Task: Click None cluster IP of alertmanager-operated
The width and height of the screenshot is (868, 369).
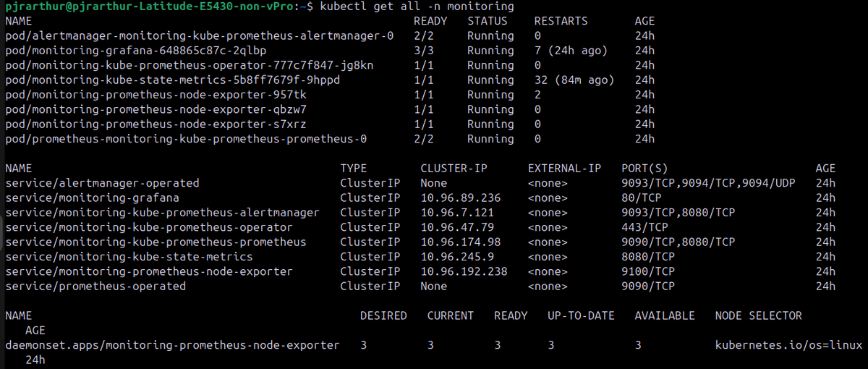Action: 434,183
